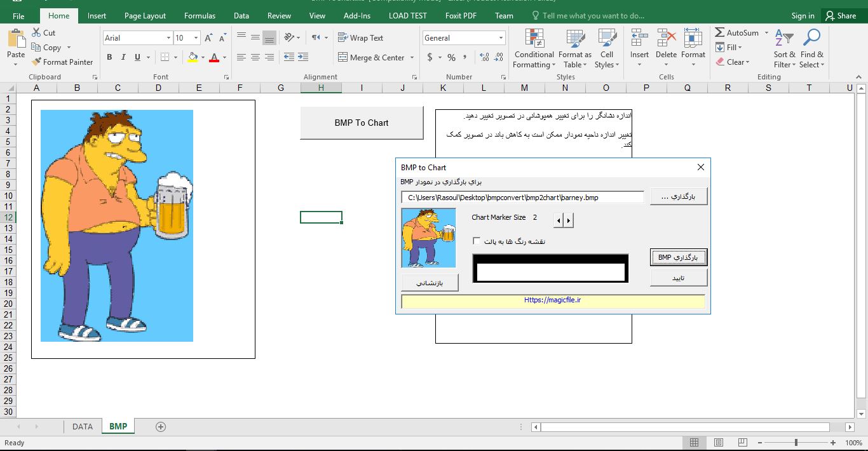Click the بازنشانی reset button
Image resolution: width=868 pixels, height=451 pixels.
(x=430, y=282)
